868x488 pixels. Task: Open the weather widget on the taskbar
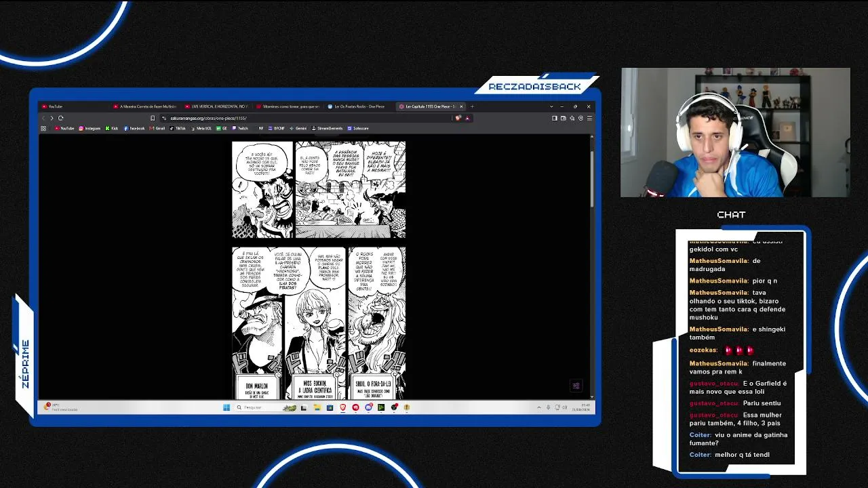pyautogui.click(x=60, y=407)
